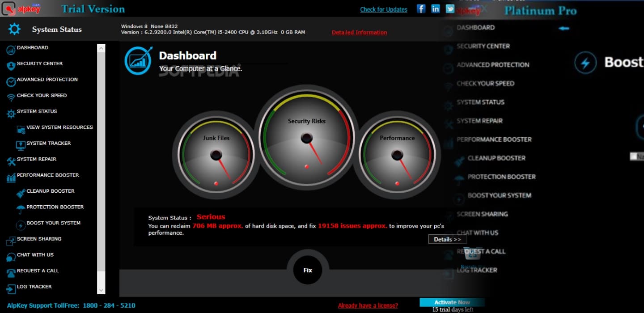This screenshot has height=313, width=644.
Task: Click the Security Risks gauge
Action: tap(307, 138)
